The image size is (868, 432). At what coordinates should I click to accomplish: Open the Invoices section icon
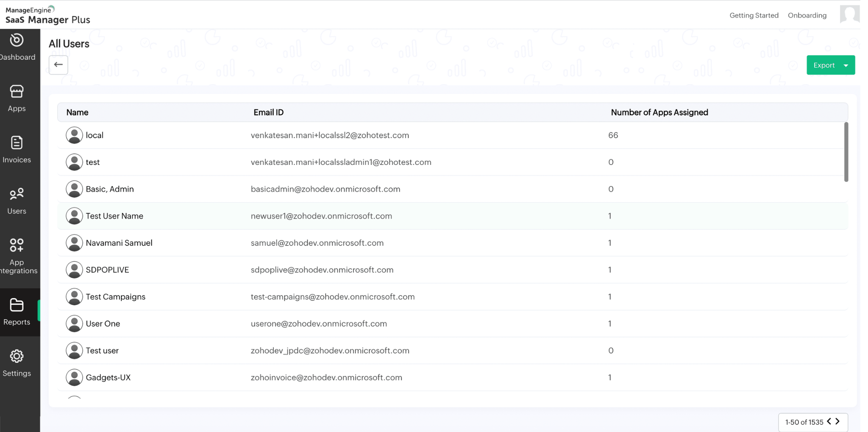[x=17, y=143]
